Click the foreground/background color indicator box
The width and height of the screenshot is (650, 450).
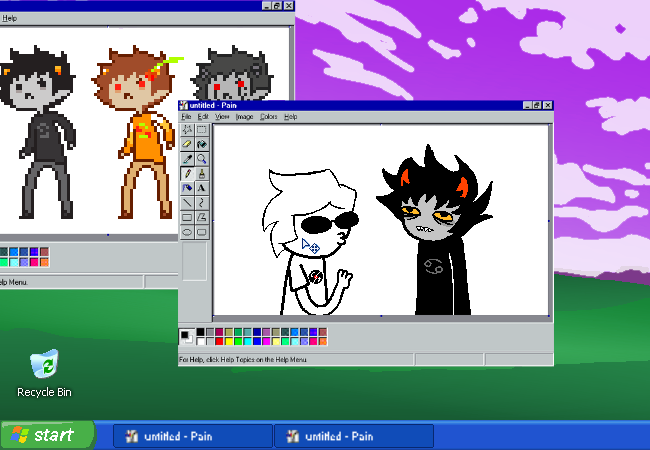point(187,336)
